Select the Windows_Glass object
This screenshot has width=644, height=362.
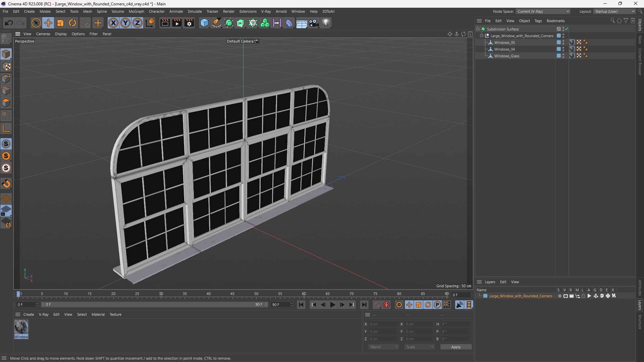(506, 56)
